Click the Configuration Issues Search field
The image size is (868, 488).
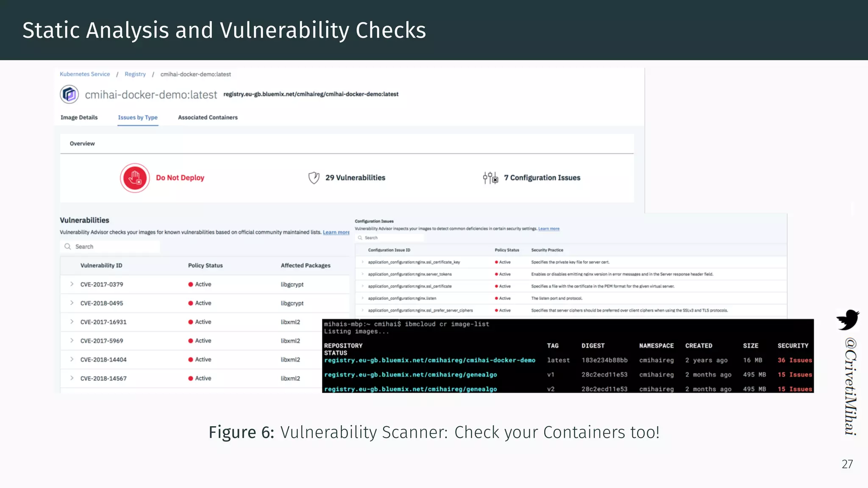click(x=390, y=238)
